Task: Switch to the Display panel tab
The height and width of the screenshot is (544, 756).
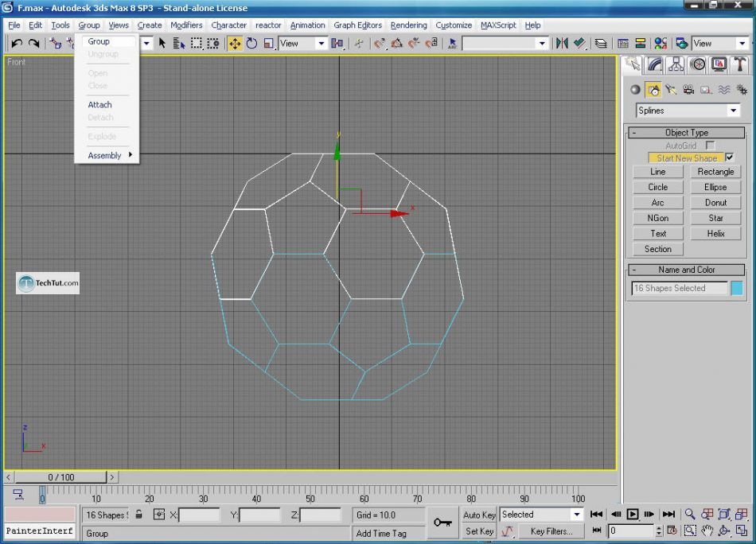Action: [719, 64]
